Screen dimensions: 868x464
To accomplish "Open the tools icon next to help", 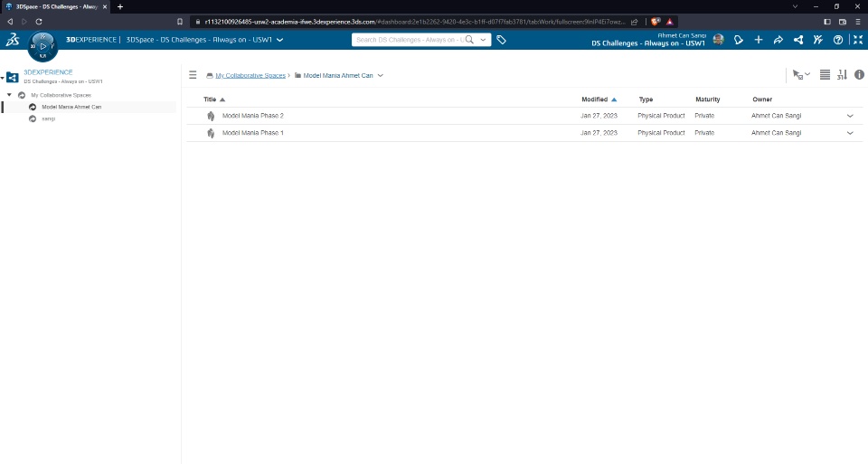I will pos(818,40).
